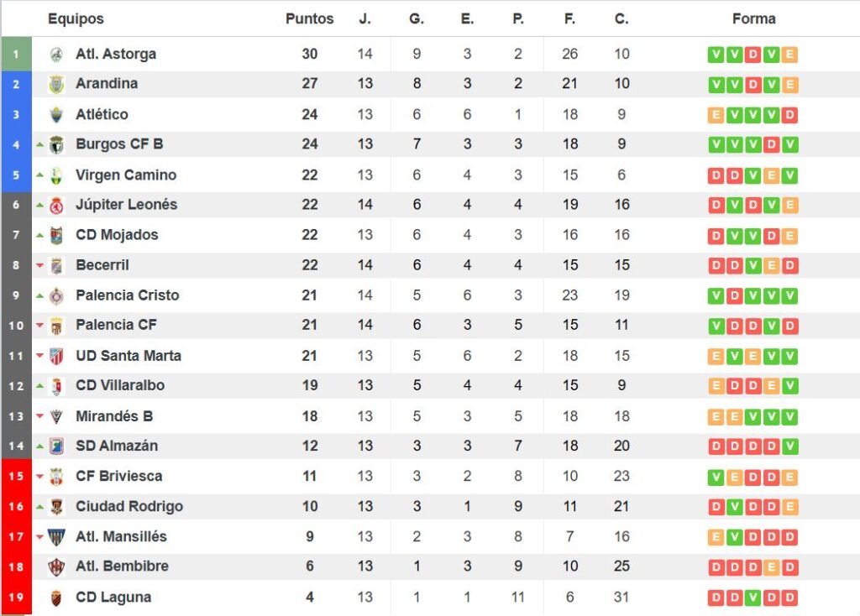Click the green position 1 rank box
The width and height of the screenshot is (860, 616).
(16, 54)
